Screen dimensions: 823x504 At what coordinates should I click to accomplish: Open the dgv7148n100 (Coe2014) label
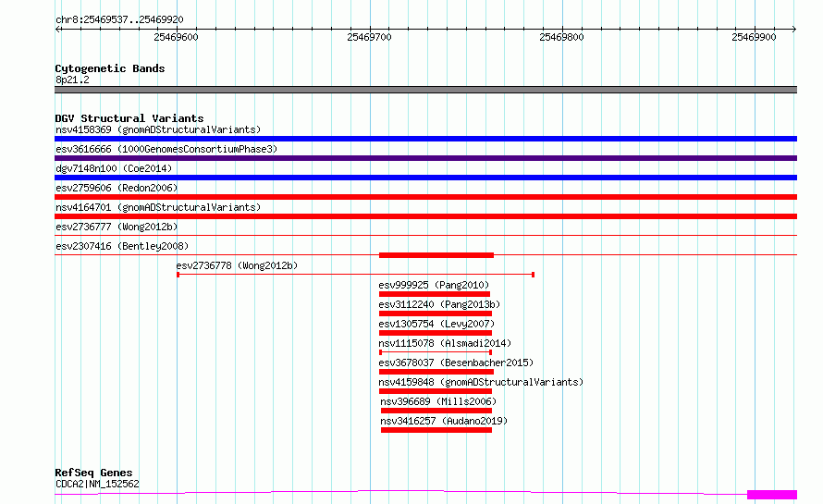(114, 168)
